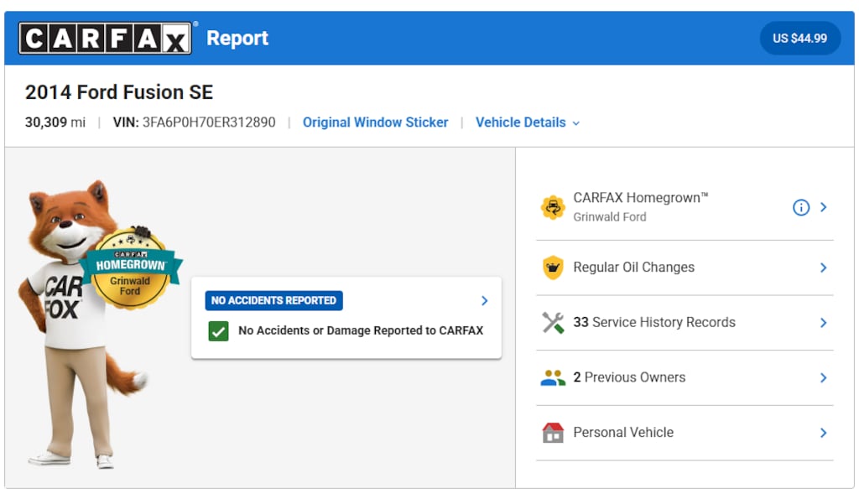859x504 pixels.
Task: Click the yellow CARFAX Homegrown flower icon
Action: [x=553, y=208]
